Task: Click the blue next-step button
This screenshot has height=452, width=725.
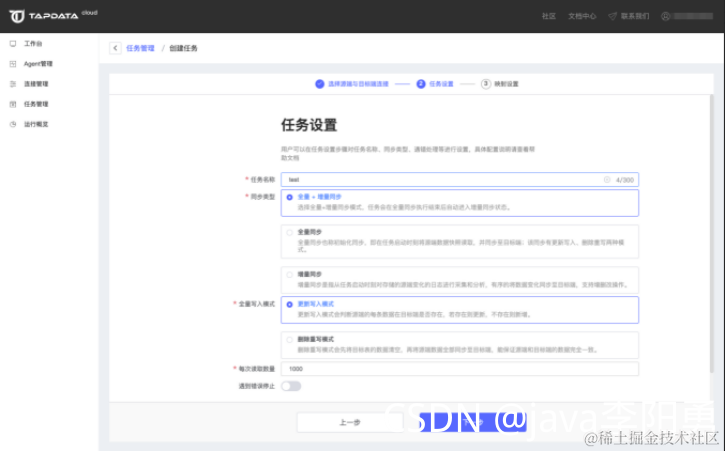Action: [x=473, y=422]
